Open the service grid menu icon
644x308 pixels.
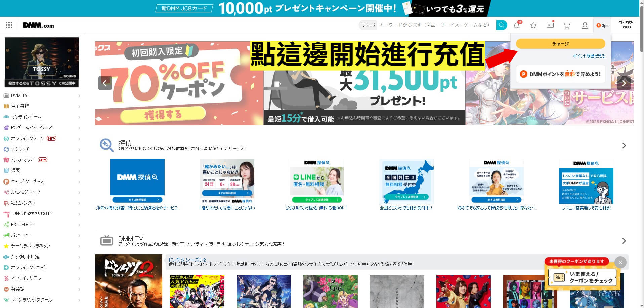[9, 25]
